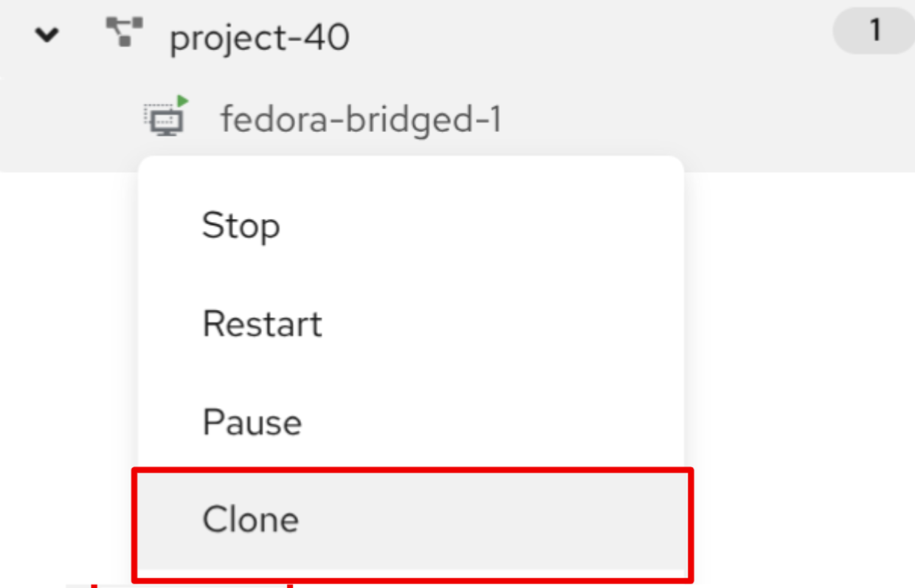This screenshot has width=915, height=588.
Task: Pause the running fedora-bridged-1 VM
Action: (252, 422)
